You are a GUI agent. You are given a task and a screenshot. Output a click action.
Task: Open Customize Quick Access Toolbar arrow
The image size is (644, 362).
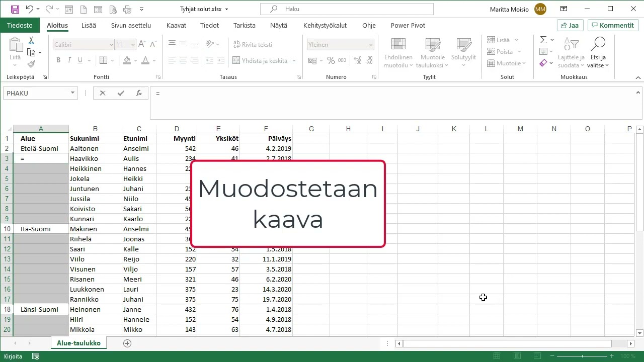click(142, 9)
